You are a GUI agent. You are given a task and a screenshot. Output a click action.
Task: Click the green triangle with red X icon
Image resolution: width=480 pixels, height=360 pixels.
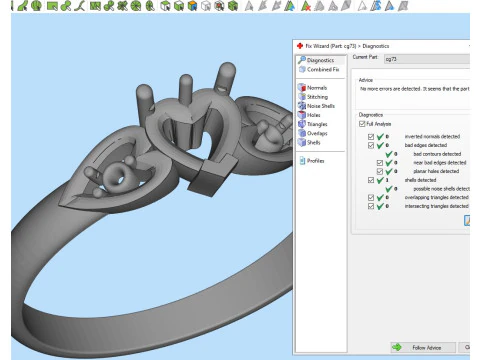click(x=306, y=6)
